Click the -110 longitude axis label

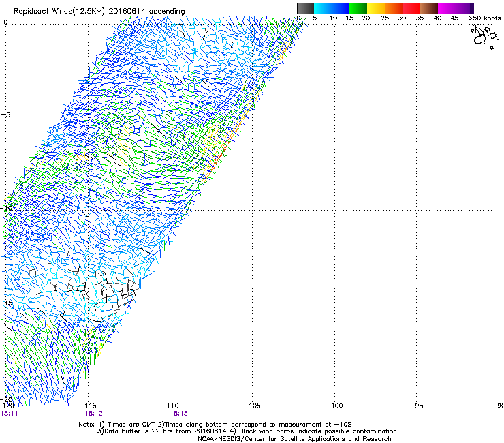170,406
